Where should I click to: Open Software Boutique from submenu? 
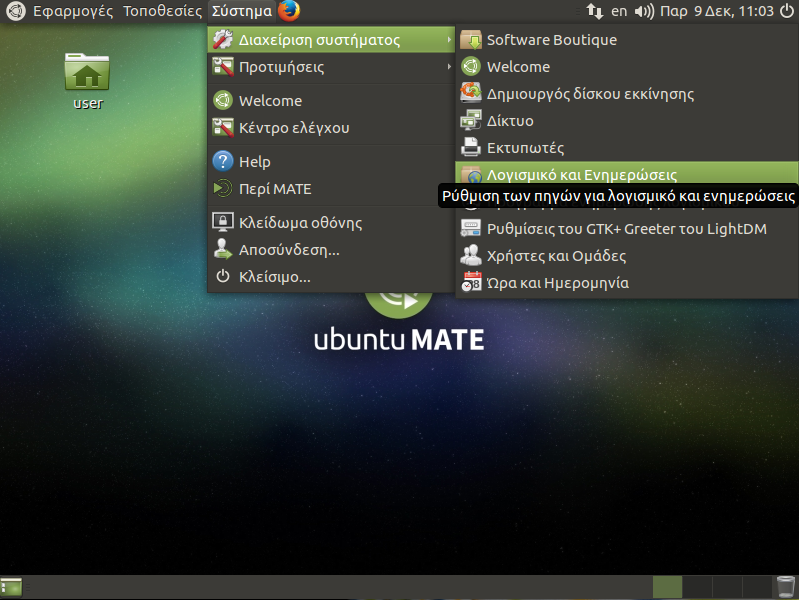point(551,40)
